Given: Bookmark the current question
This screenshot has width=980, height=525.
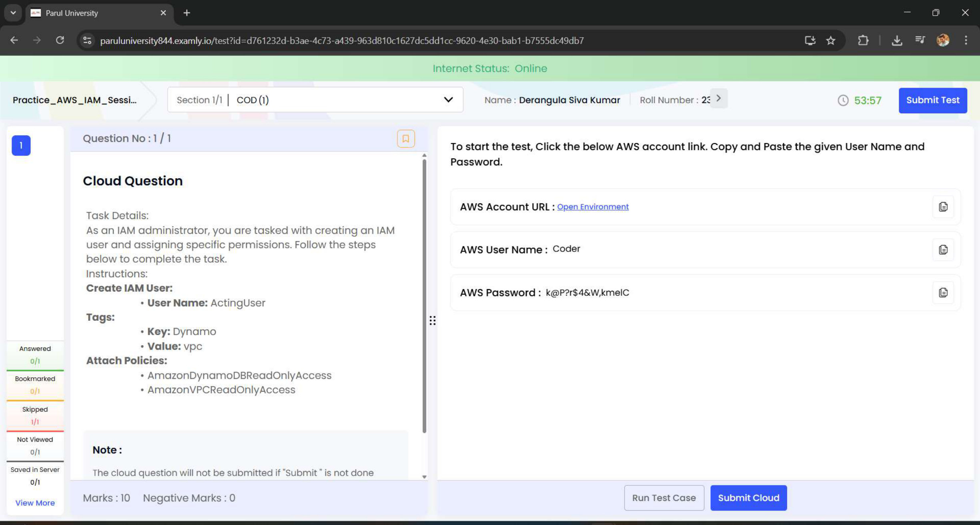Looking at the screenshot, I should 405,139.
